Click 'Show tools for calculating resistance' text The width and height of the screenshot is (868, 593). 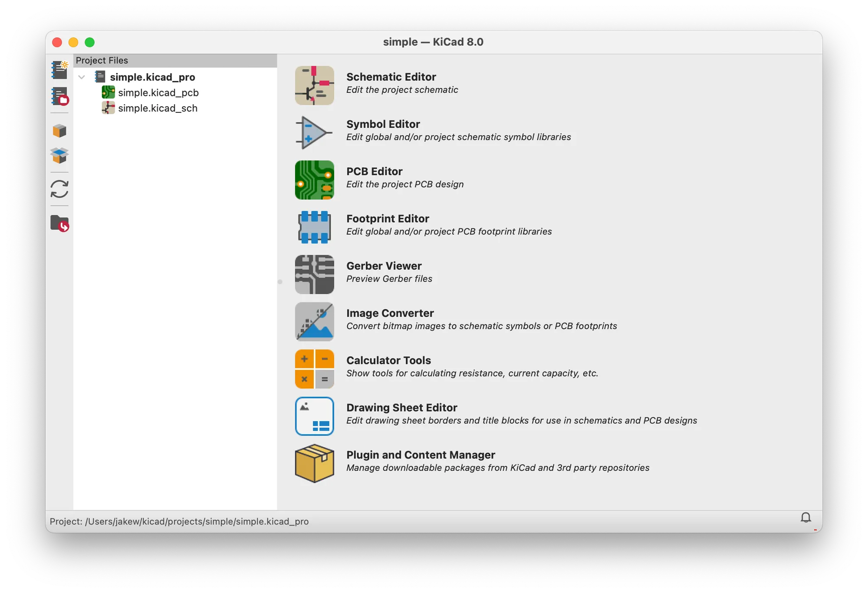[472, 373]
